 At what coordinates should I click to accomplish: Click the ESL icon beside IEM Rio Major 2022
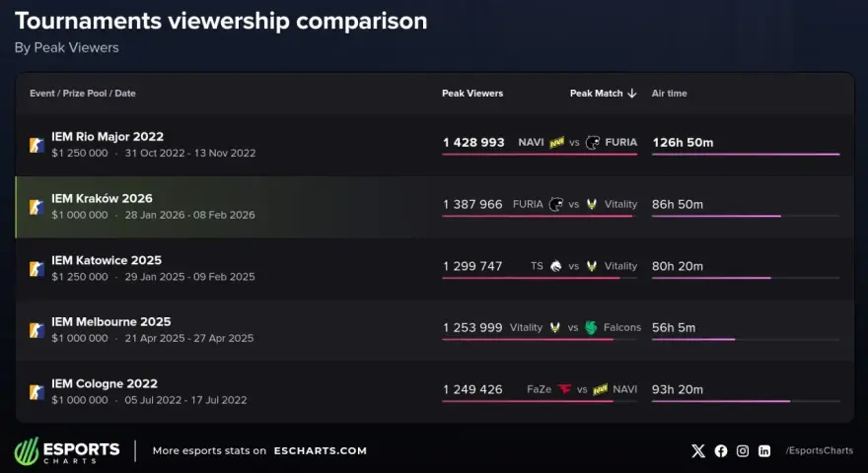point(37,145)
